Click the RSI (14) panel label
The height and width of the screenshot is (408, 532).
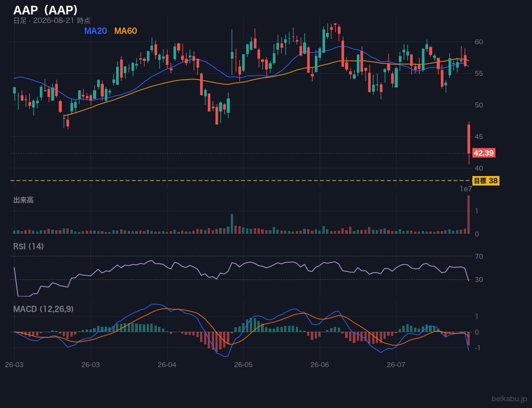coord(28,246)
